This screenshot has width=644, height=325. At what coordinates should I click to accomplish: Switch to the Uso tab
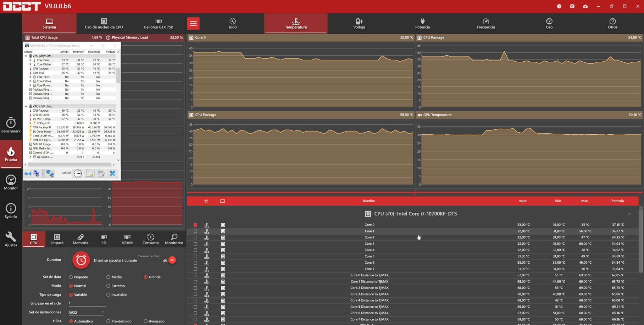coord(549,23)
